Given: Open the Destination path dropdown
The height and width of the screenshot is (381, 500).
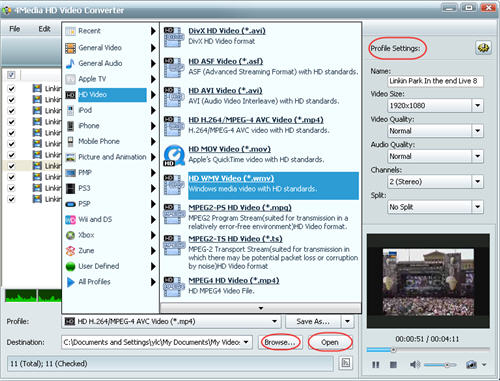Looking at the screenshot, I should (246, 342).
